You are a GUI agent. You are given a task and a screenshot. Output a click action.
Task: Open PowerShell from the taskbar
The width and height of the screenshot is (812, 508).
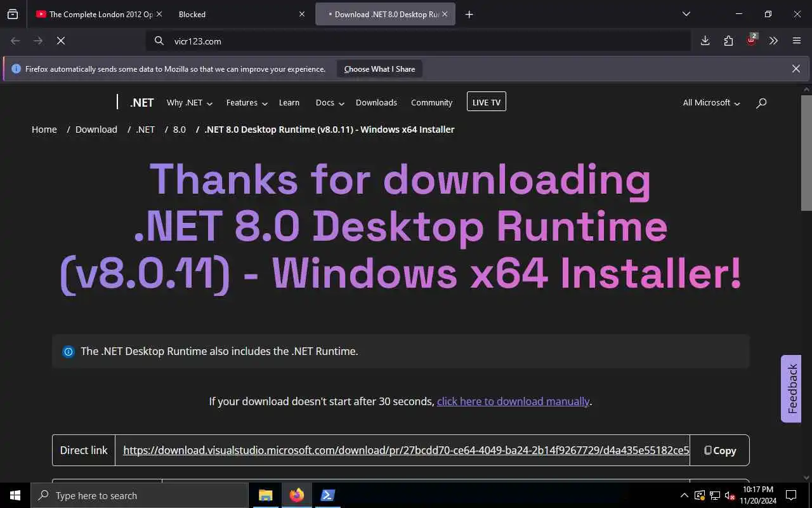click(327, 495)
